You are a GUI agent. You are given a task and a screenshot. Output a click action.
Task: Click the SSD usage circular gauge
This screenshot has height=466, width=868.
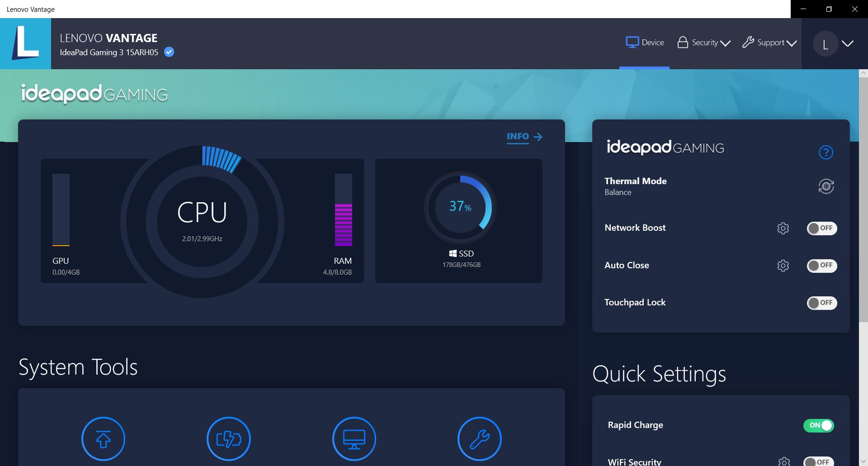coord(460,208)
